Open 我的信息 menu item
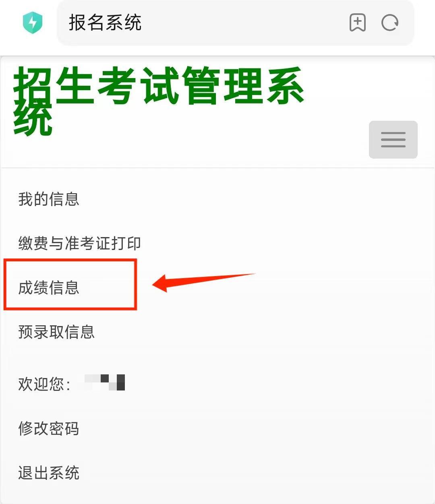Screen dimensions: 435x504 point(49,199)
